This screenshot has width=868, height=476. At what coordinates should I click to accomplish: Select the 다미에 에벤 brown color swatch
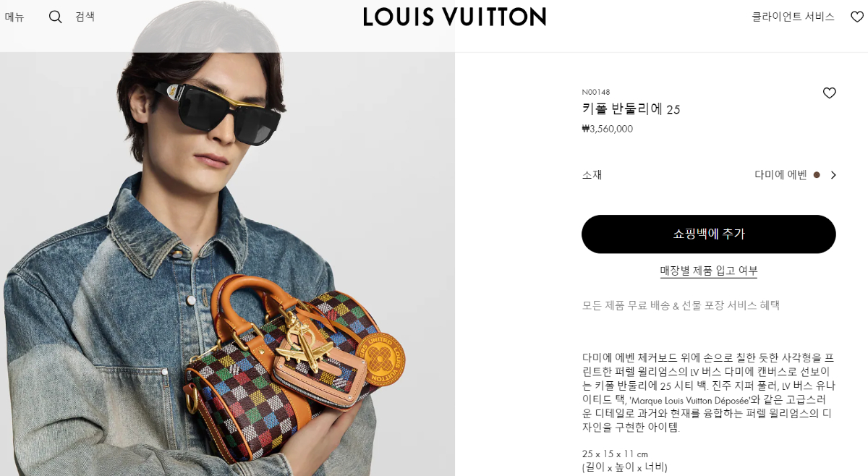point(817,175)
